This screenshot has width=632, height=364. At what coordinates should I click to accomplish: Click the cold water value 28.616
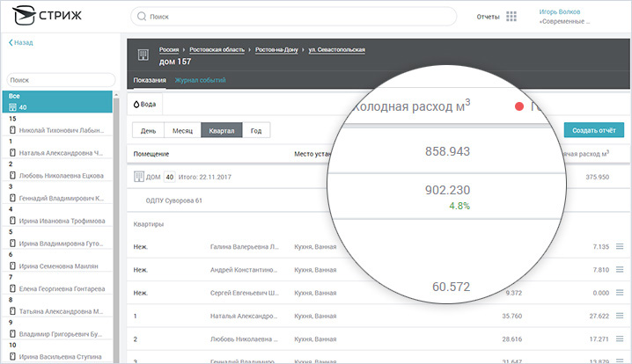pos(512,339)
